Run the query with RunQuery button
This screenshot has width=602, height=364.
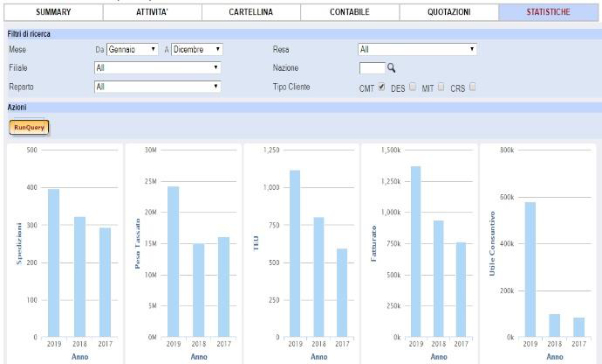click(x=29, y=127)
